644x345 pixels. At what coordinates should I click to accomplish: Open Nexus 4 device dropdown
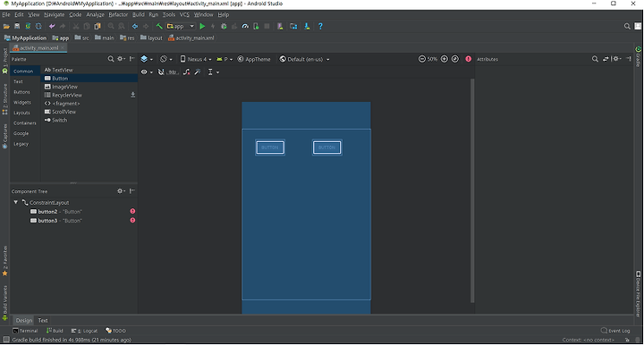(x=196, y=59)
